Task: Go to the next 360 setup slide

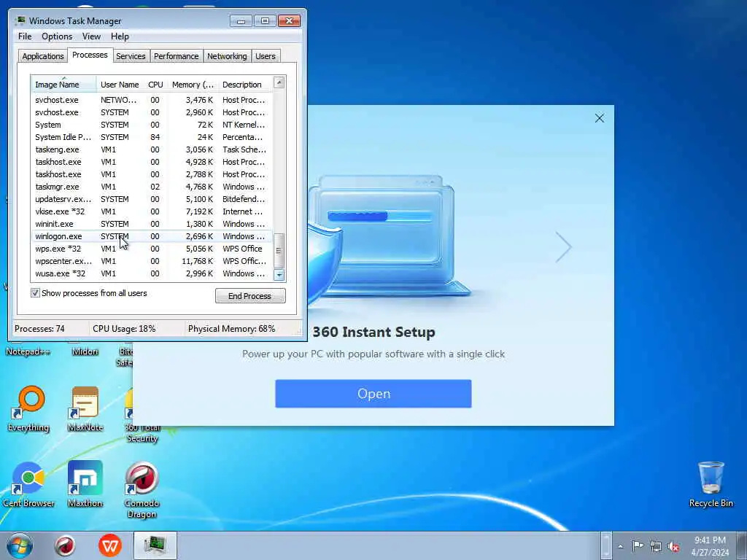Action: coord(564,246)
